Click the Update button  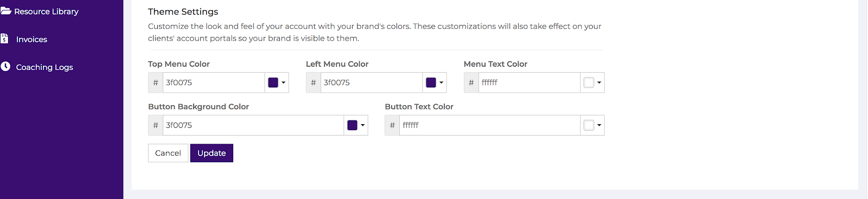[x=212, y=153]
